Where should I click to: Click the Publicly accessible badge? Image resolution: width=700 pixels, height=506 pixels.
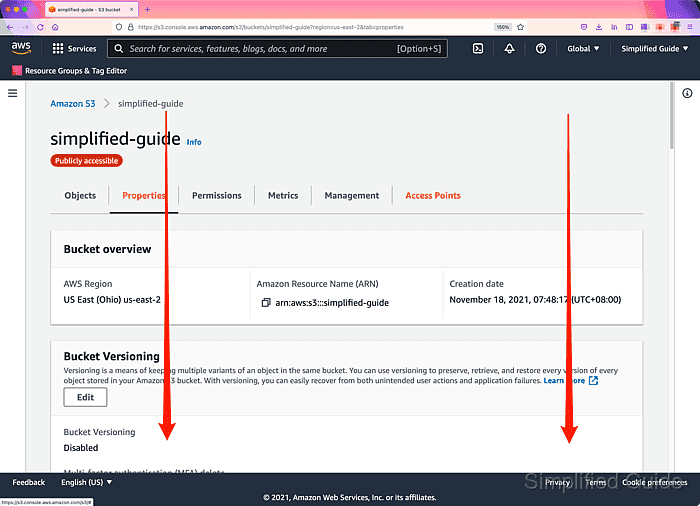(x=86, y=161)
